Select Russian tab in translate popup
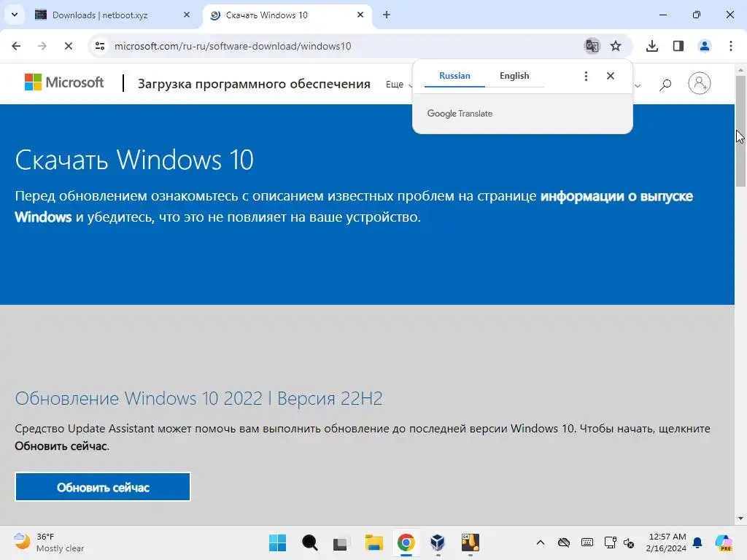 tap(454, 76)
